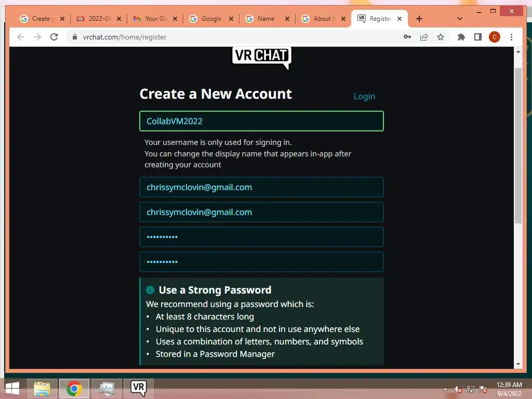Click the text Stored in a Password Manager

pyautogui.click(x=215, y=354)
